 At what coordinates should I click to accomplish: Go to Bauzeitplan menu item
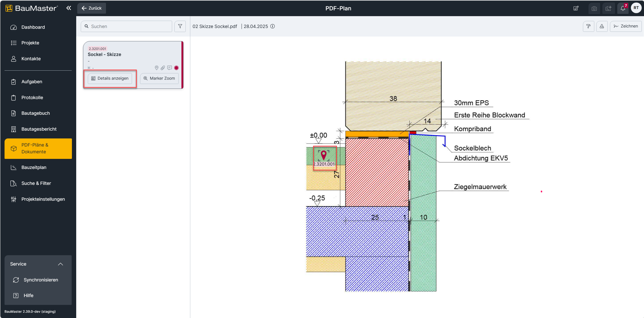tap(34, 167)
